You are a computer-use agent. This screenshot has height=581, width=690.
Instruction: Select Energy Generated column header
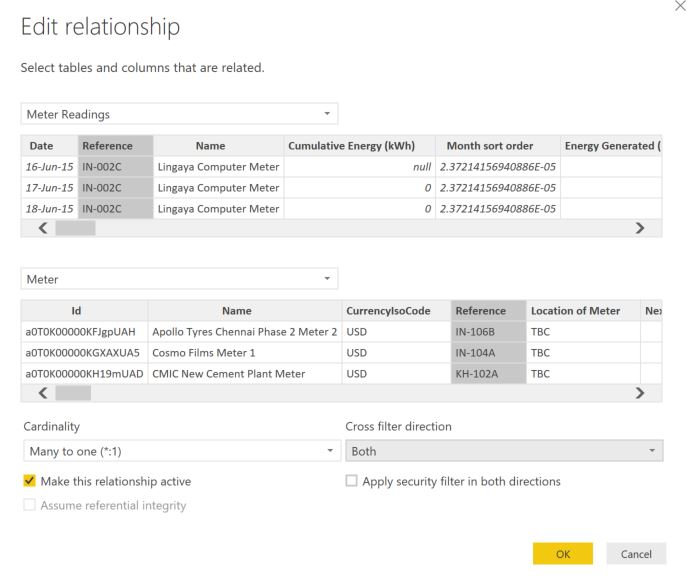click(611, 146)
